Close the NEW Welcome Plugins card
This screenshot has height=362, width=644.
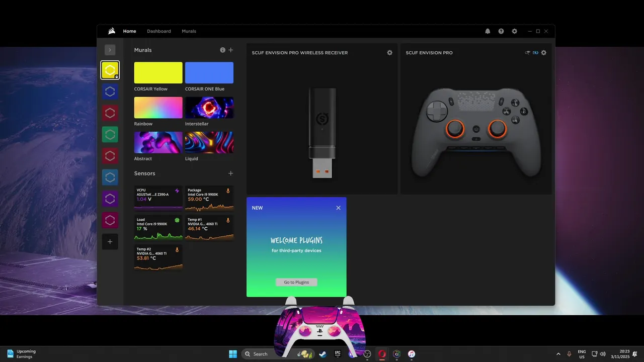click(x=338, y=208)
